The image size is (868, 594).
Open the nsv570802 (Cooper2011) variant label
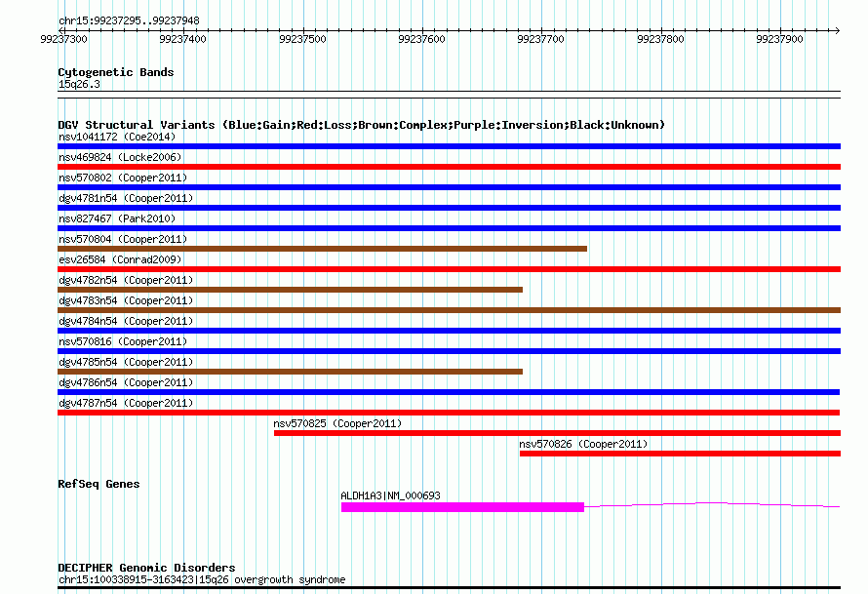pyautogui.click(x=122, y=178)
